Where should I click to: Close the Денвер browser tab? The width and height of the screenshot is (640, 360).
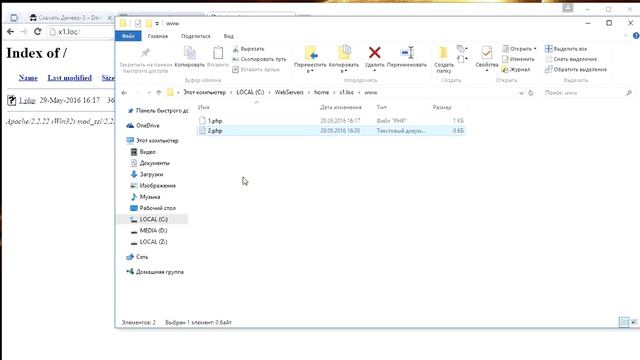(109, 18)
